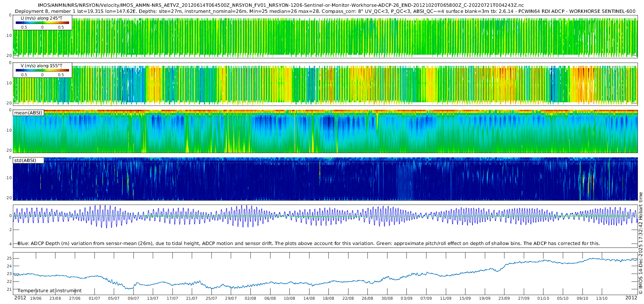The width and height of the screenshot is (644, 304).
Task: Click the IMOS copyright timestamp text
Action: (x=640, y=243)
